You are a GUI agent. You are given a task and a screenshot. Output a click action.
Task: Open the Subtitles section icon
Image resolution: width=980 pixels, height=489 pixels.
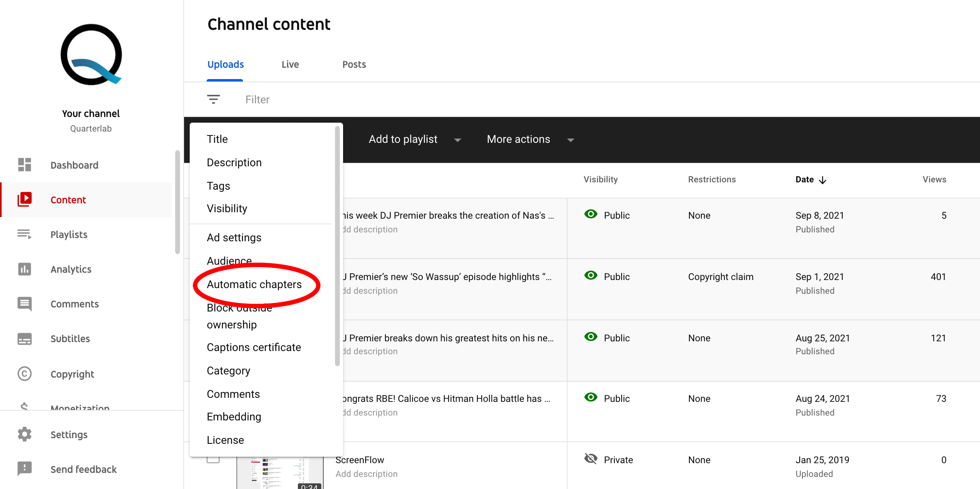pyautogui.click(x=24, y=339)
